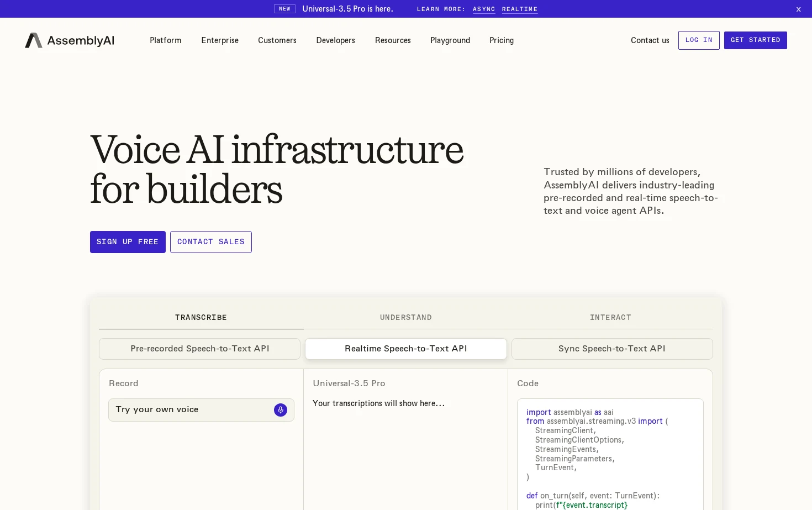Screen dimensions: 812x510
Task: Switch to the INTERACT tab
Action: point(610,318)
